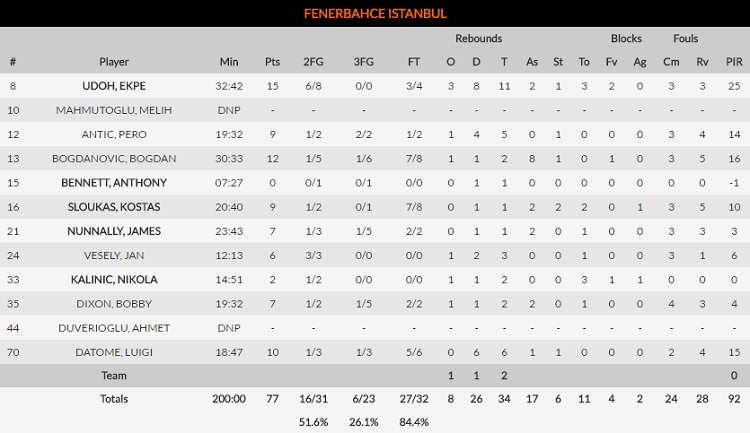Open Bennett, Anthony player profile
Image resolution: width=750 pixels, height=433 pixels.
pos(114,183)
